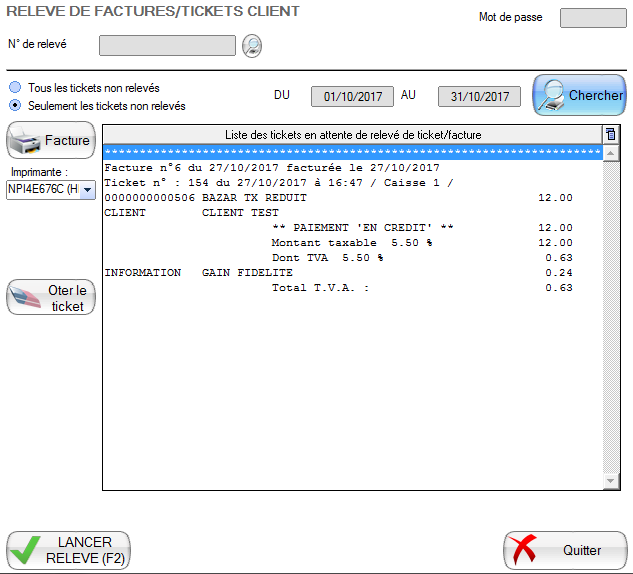
Task: Click the scroll up arrow of ticket list
Action: (611, 153)
